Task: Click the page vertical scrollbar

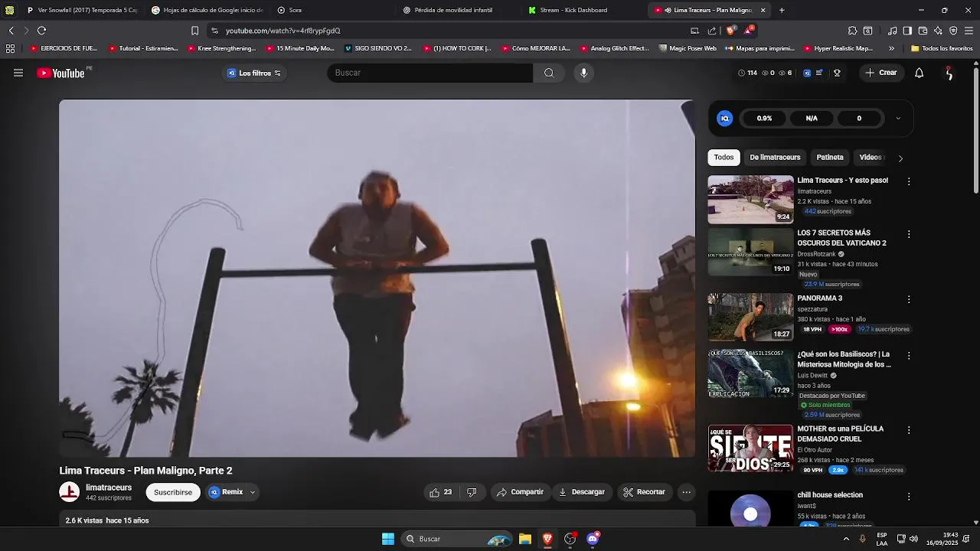Action: pyautogui.click(x=975, y=130)
